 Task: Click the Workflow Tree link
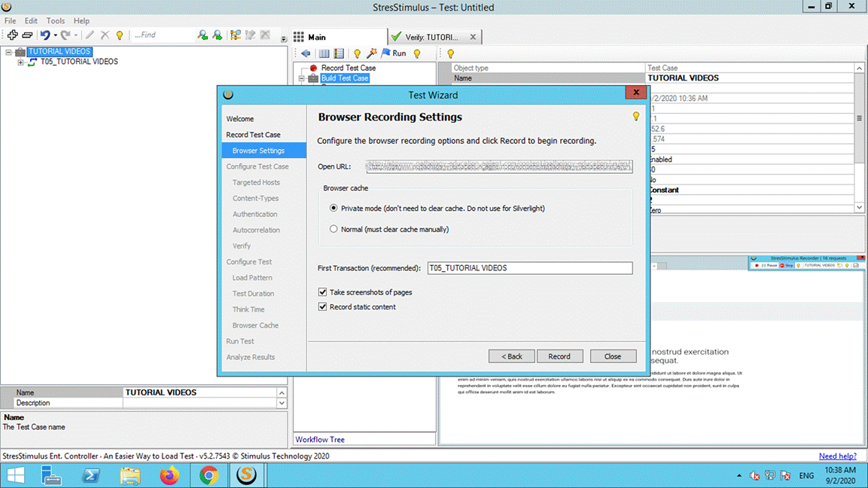(320, 439)
